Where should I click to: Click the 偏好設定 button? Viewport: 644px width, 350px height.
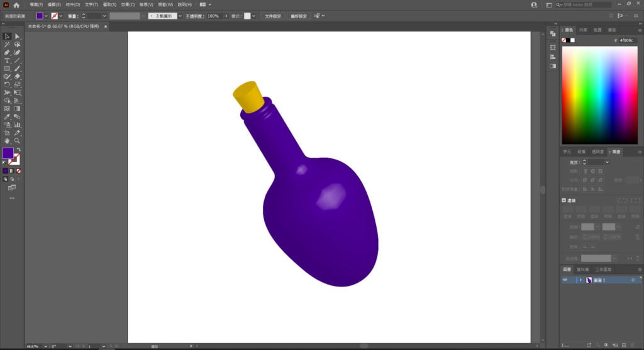(299, 16)
